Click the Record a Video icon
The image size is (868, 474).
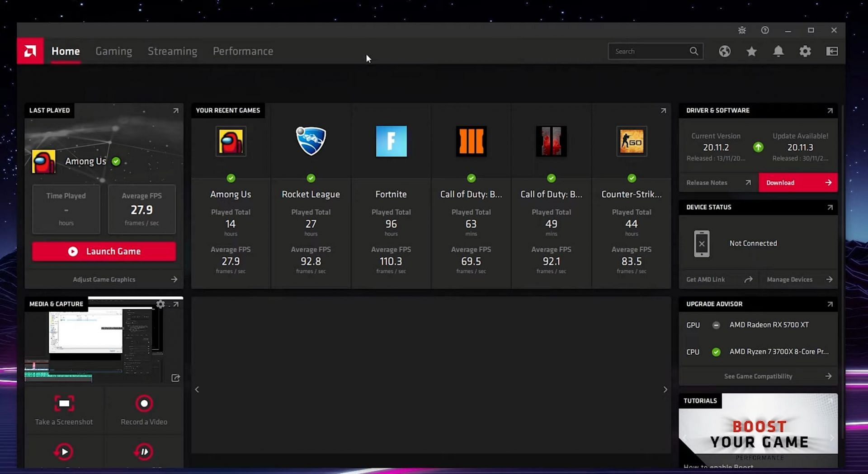coord(144,403)
